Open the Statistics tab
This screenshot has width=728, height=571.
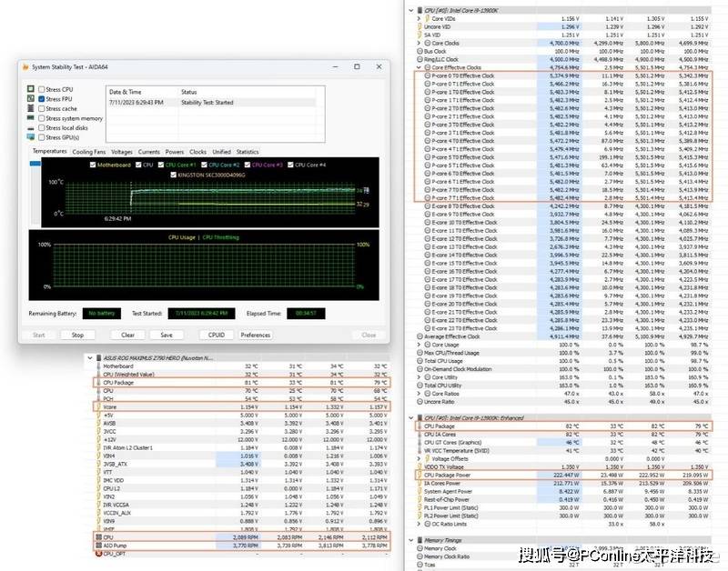248,152
